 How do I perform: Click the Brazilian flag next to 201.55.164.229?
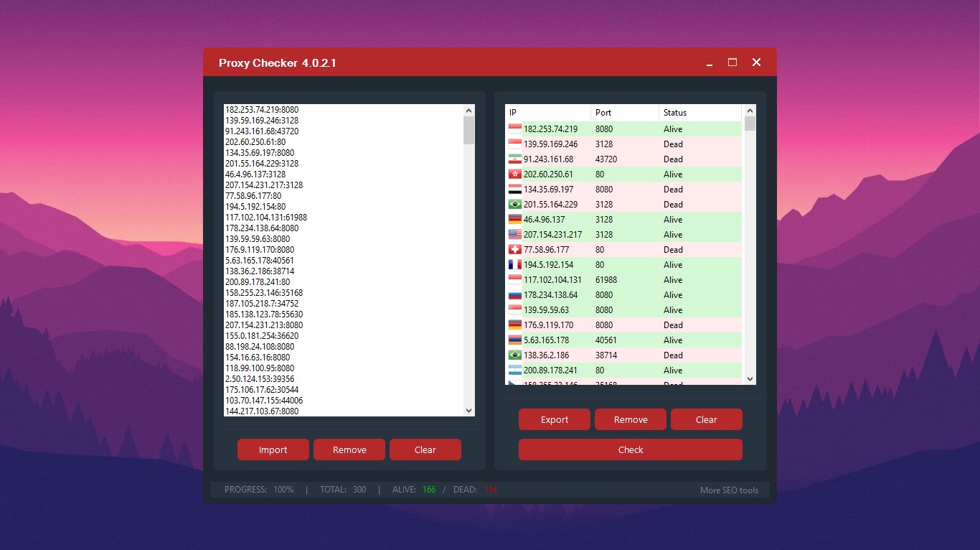[x=514, y=204]
